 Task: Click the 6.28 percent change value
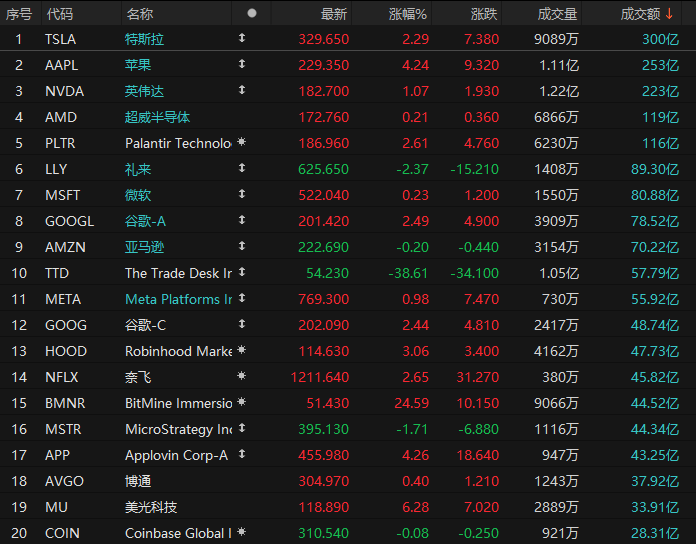pos(415,507)
